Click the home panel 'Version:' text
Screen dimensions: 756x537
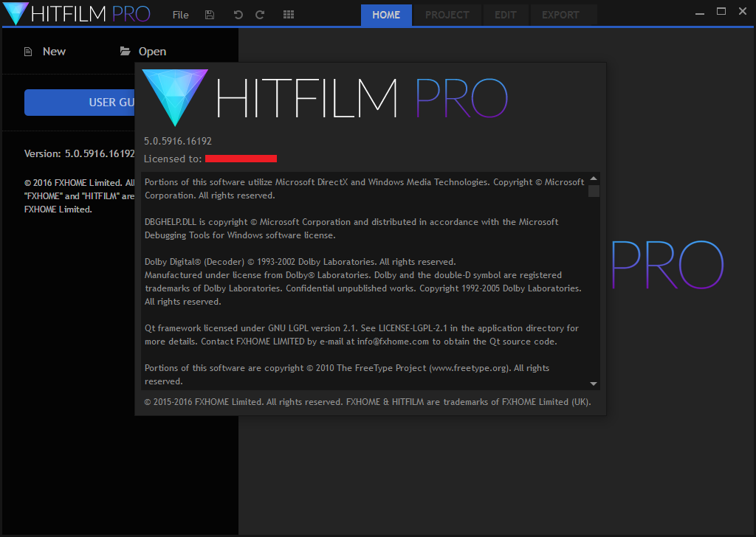pyautogui.click(x=80, y=153)
